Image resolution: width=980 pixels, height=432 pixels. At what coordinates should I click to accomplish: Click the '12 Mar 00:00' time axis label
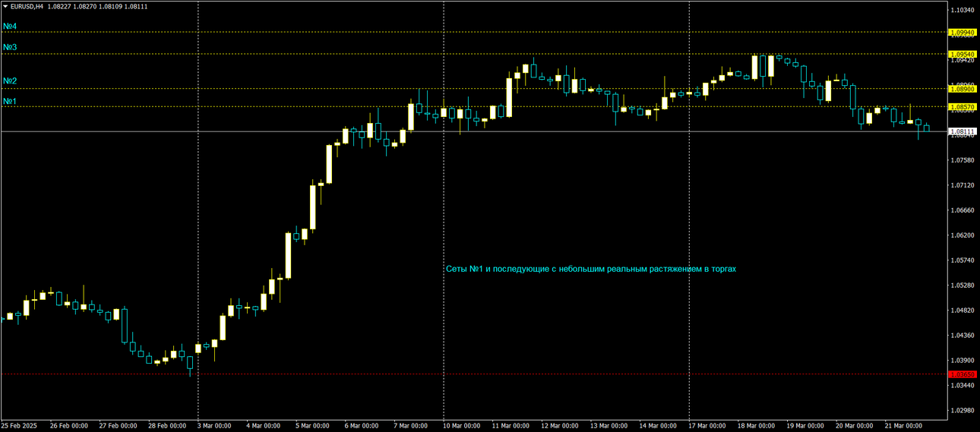560,426
